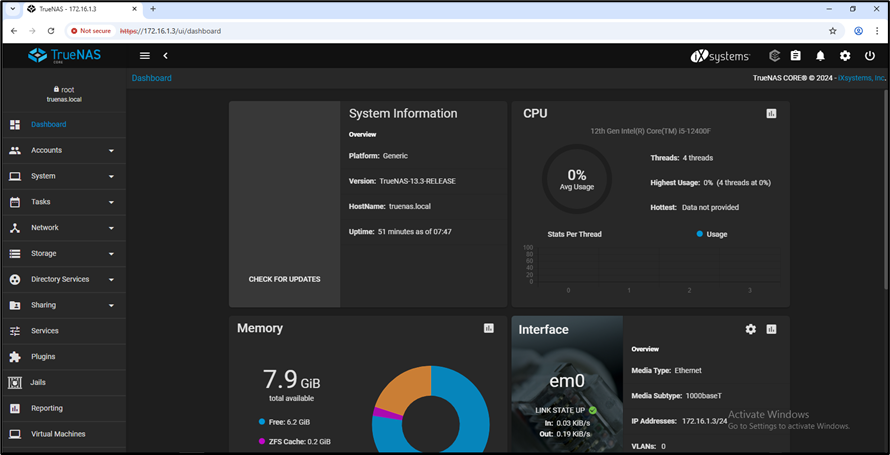Click the TrueCommand status icon

(772, 56)
